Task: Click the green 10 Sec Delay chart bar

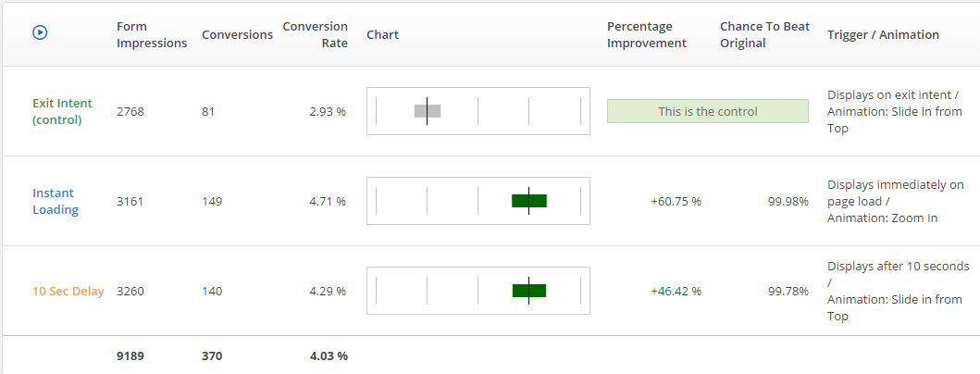Action: pos(529,291)
